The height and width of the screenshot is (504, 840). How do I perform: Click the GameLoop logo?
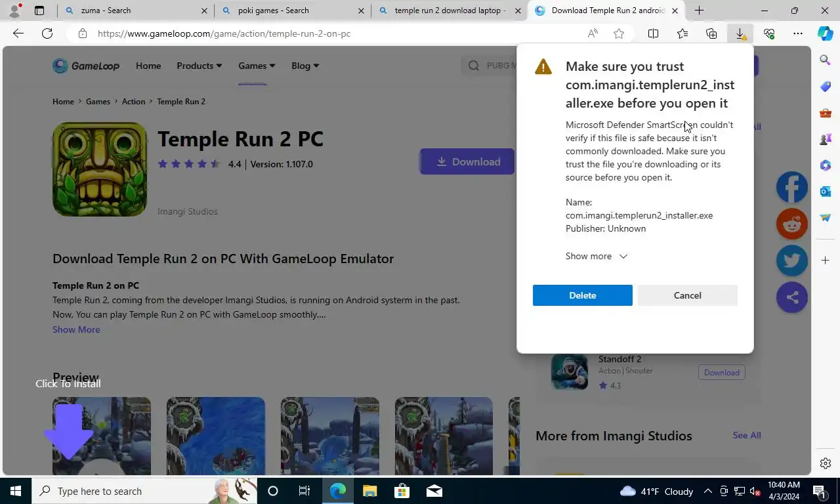[x=86, y=66]
